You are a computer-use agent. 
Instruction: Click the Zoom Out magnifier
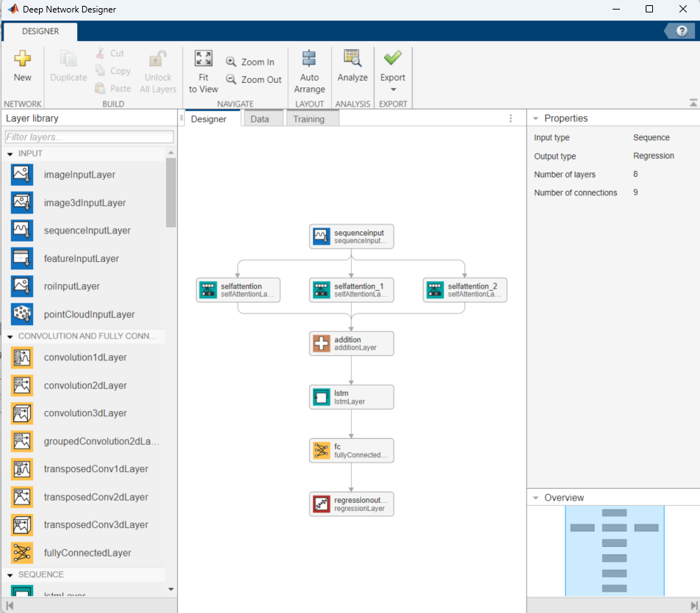pos(231,79)
